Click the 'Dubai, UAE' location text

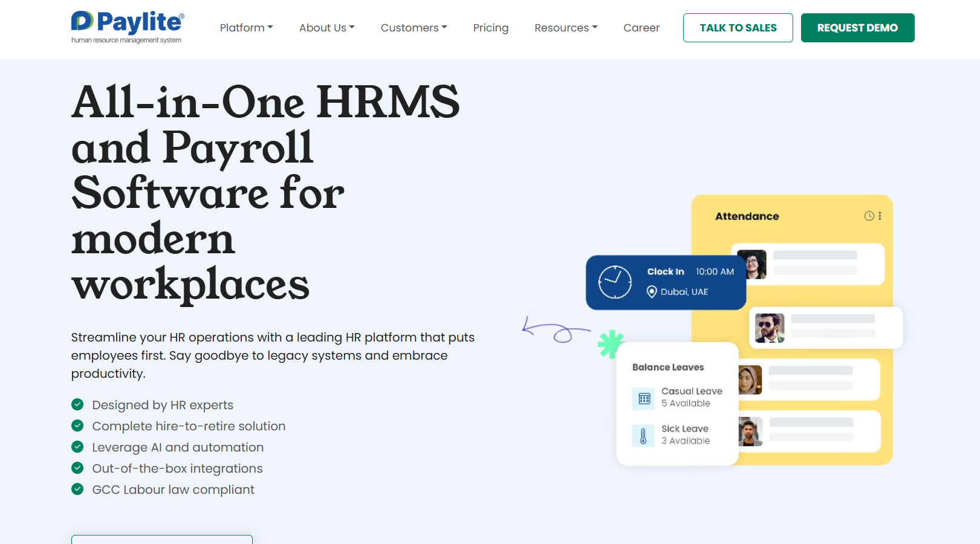click(684, 291)
